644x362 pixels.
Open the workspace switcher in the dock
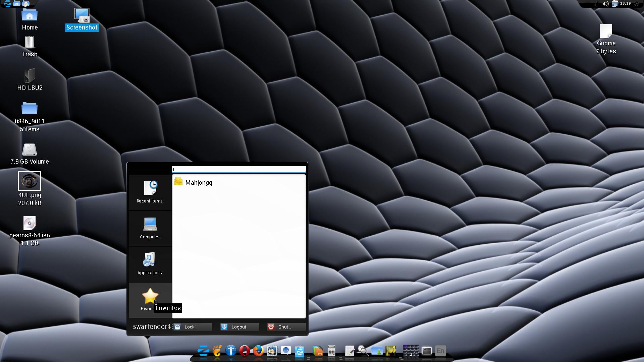click(x=411, y=351)
